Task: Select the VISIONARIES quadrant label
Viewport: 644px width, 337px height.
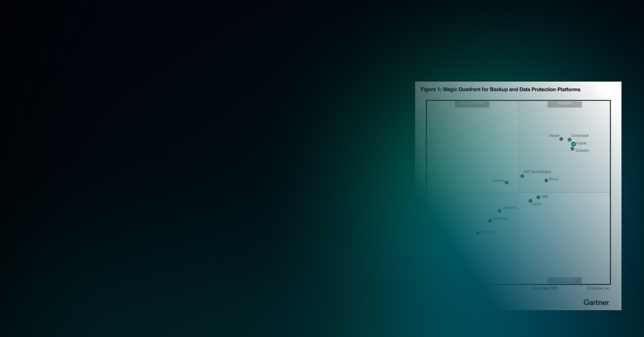Action: [x=565, y=280]
